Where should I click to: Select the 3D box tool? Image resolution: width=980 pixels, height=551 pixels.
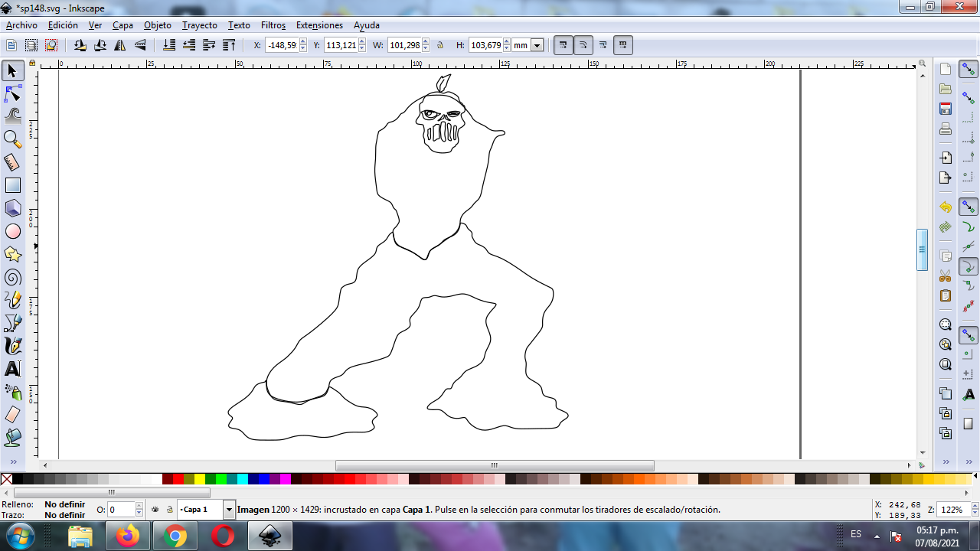12,208
